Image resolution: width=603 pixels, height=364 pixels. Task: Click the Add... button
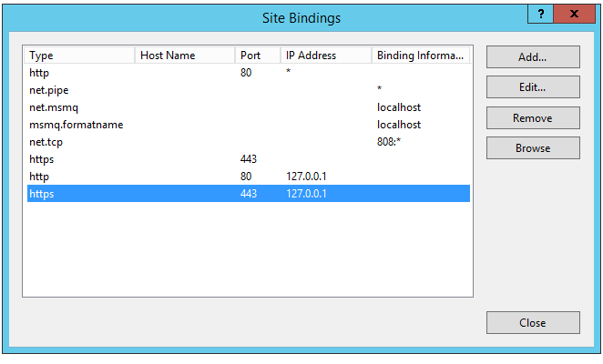[533, 56]
